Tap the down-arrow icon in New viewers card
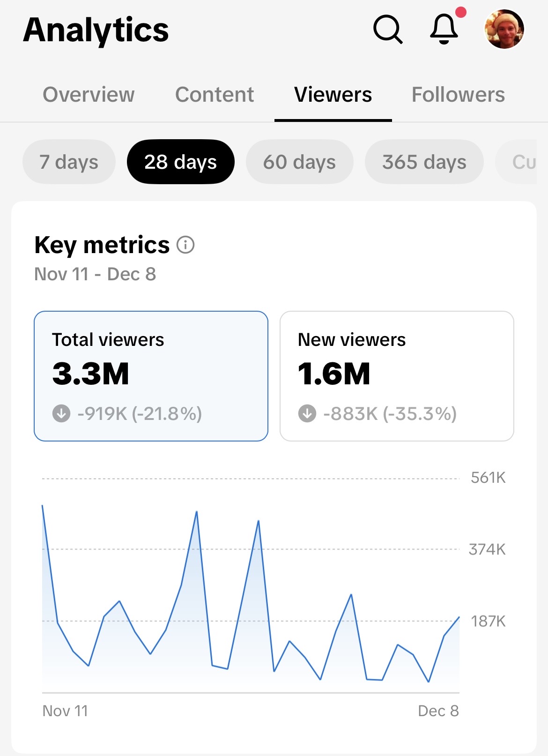Image resolution: width=548 pixels, height=756 pixels. click(307, 414)
